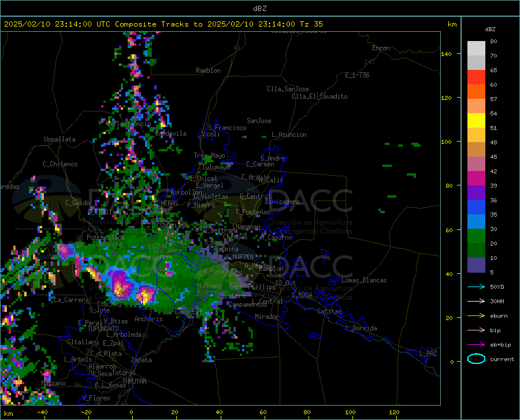Click the E_Carmen map label
The height and width of the screenshot is (420, 520).
[x=260, y=164]
